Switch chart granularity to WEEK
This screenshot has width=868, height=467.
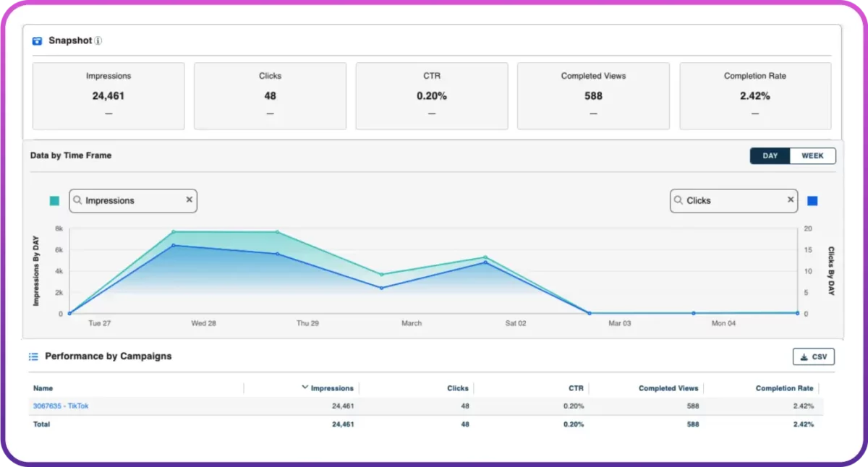pyautogui.click(x=812, y=155)
